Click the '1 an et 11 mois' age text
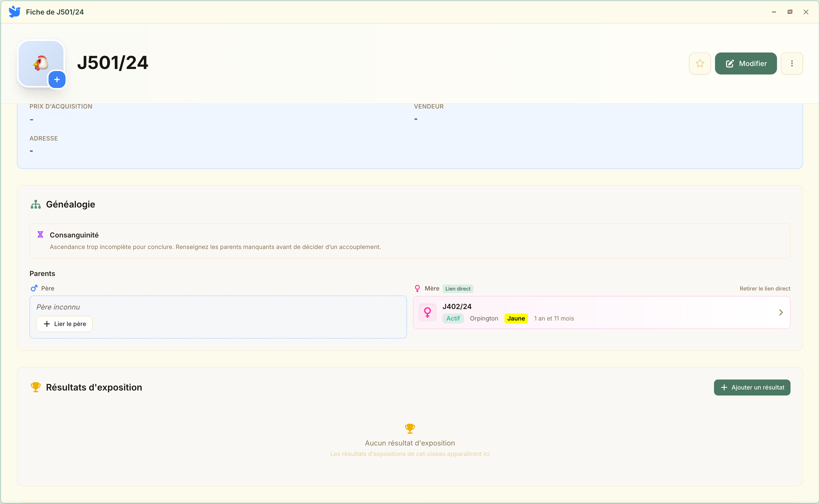Image resolution: width=820 pixels, height=504 pixels. point(554,318)
